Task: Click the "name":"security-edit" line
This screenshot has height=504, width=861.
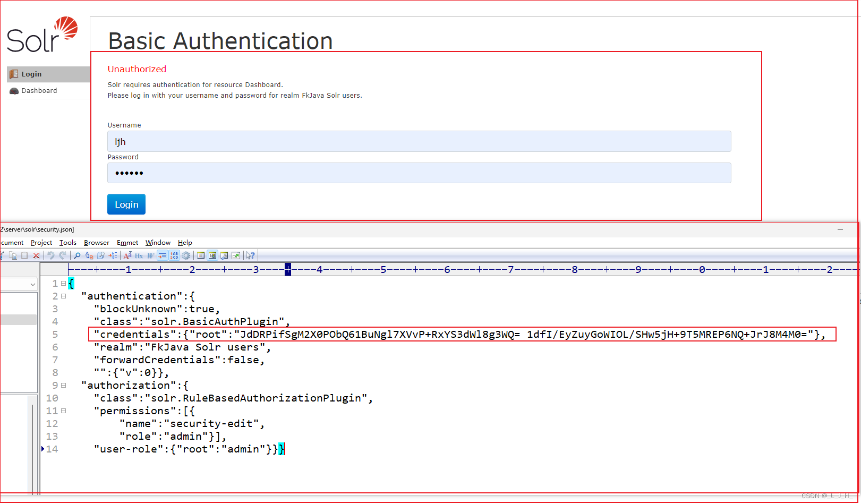Action: tap(192, 424)
